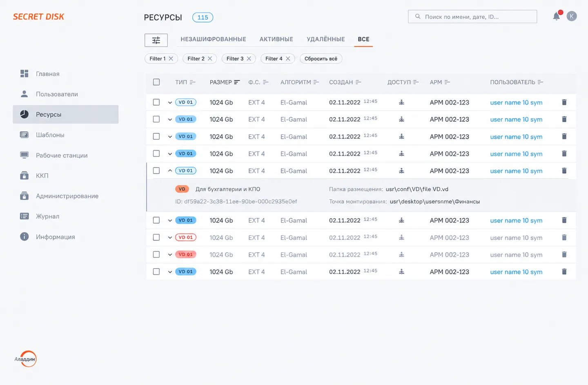Click the Шаблоны icon in sidebar
Viewport: 588px width, 385px height.
coord(24,135)
